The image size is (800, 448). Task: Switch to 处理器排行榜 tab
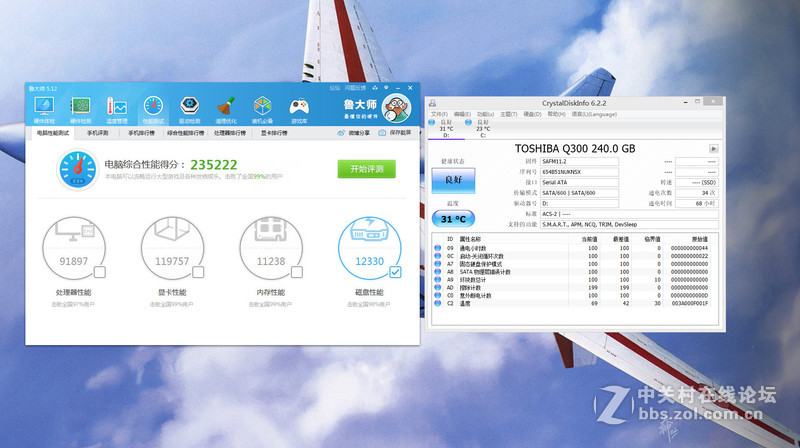pos(230,133)
